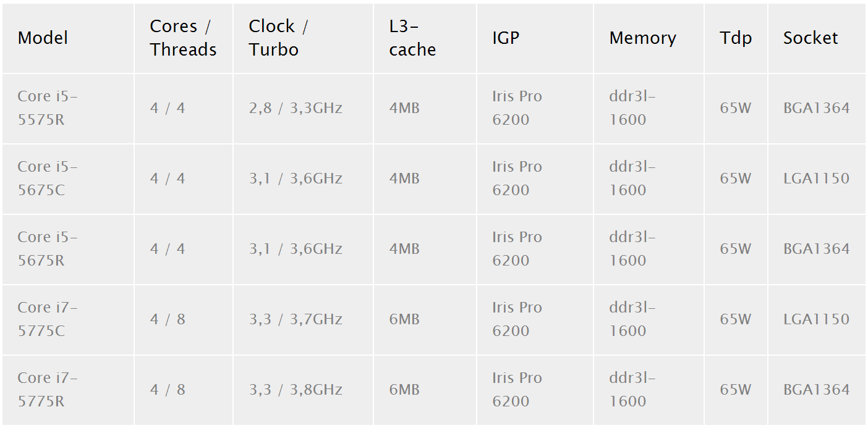Click the LGA1150 socket cell for Core i5-5675C
The height and width of the screenshot is (428, 868).
click(x=816, y=178)
